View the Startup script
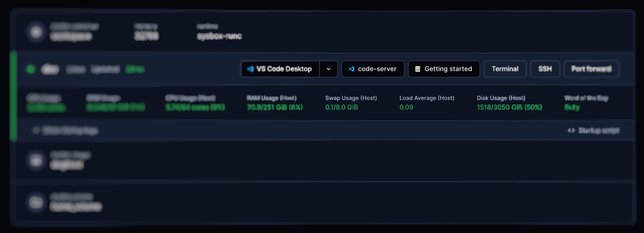This screenshot has width=644, height=233. (x=593, y=130)
